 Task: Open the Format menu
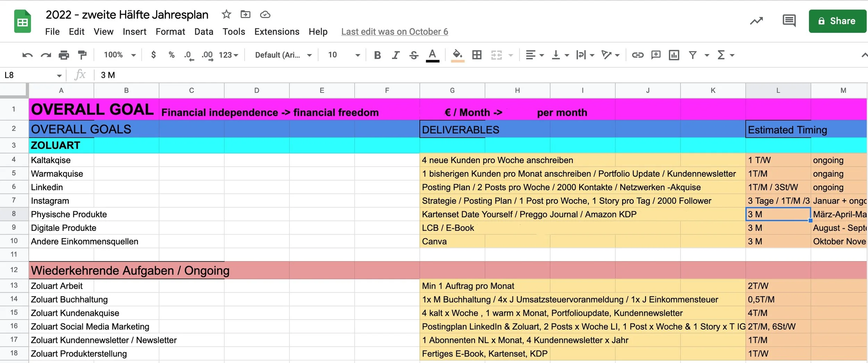pyautogui.click(x=170, y=32)
